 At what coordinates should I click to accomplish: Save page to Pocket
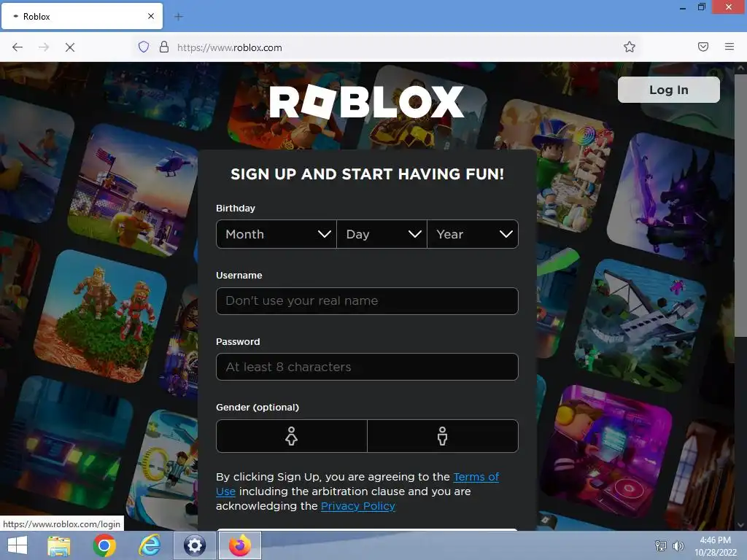pos(703,47)
